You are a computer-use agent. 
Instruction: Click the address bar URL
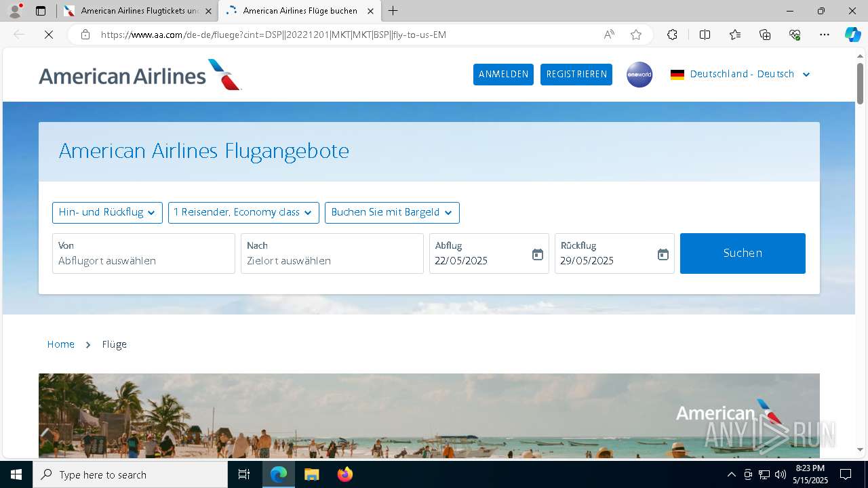pos(273,35)
